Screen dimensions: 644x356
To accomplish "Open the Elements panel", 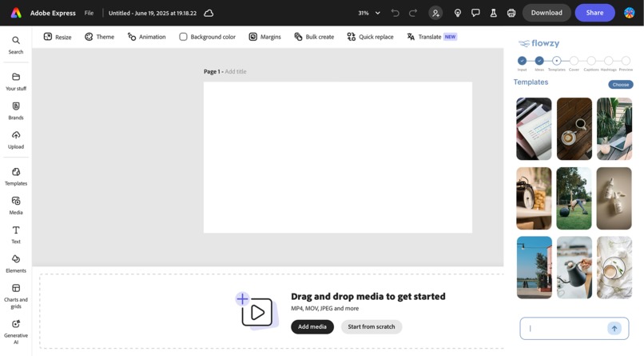I will point(16,264).
